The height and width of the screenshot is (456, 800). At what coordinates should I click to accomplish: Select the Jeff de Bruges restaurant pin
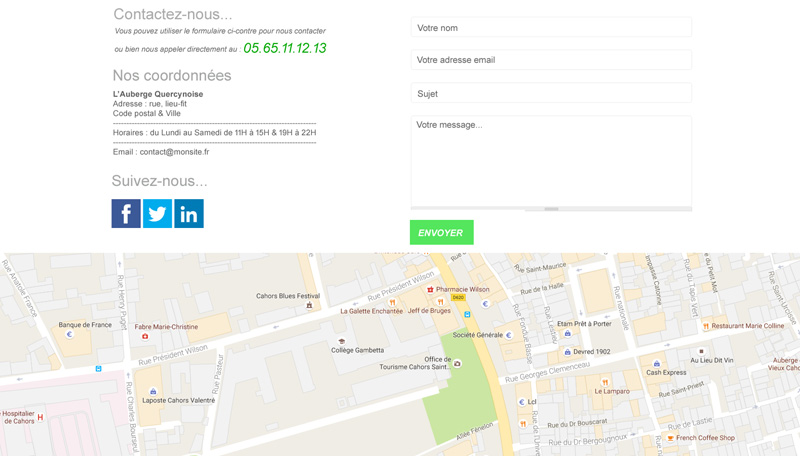click(440, 302)
